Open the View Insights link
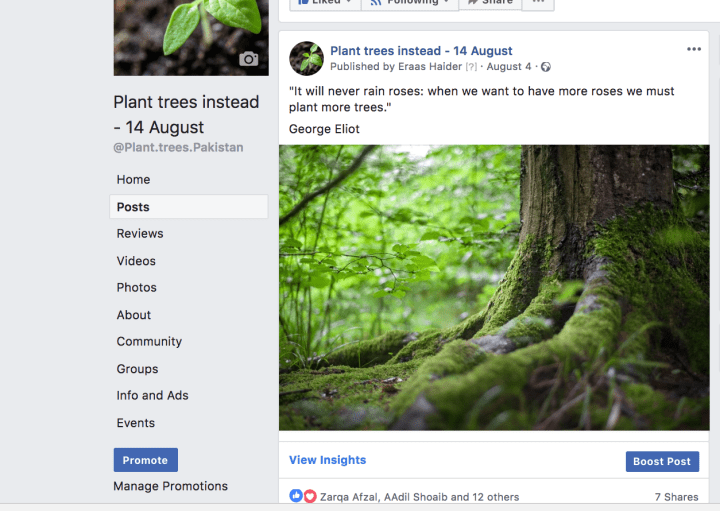720x511 pixels. point(327,460)
